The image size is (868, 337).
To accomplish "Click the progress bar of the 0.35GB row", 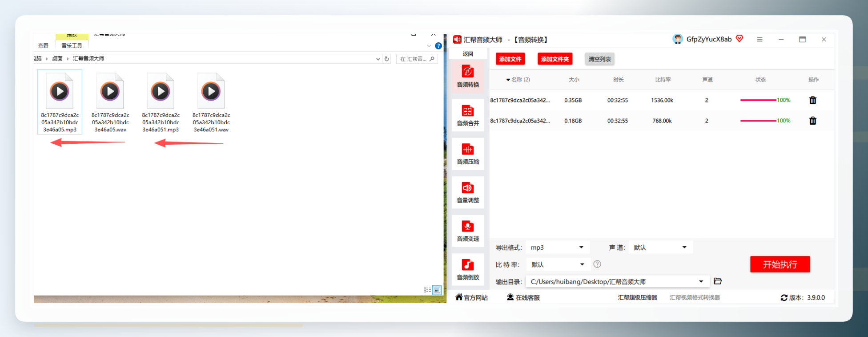I will click(758, 100).
